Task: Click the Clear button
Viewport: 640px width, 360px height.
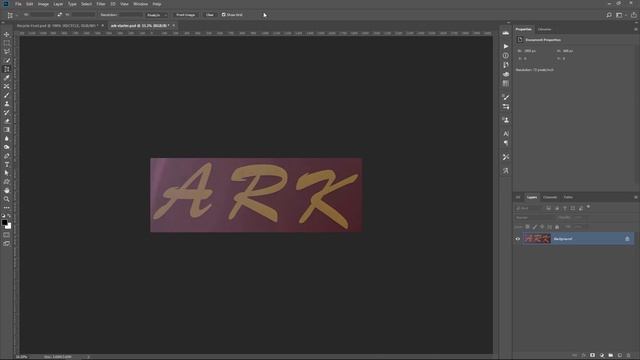Action: [x=209, y=15]
